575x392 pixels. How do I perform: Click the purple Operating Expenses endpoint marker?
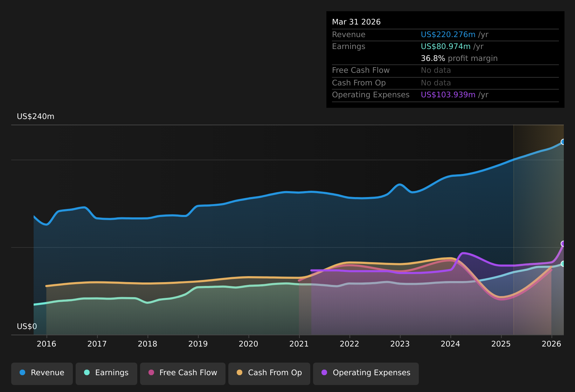coord(563,244)
